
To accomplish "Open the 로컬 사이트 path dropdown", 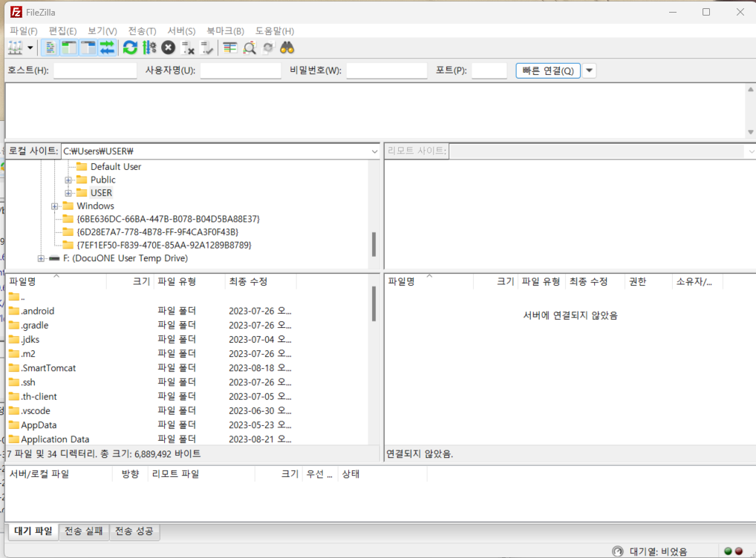I will point(374,151).
